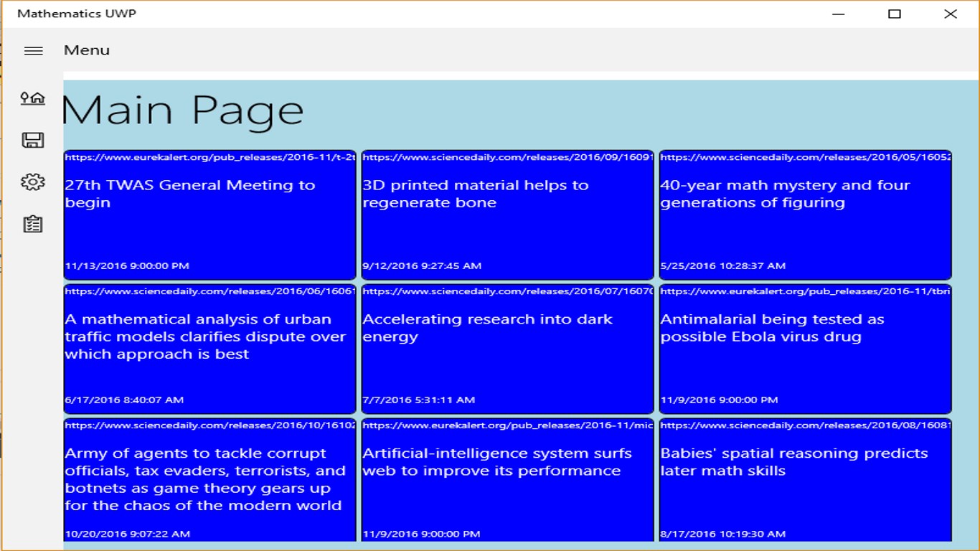
Task: Open the Army of agents article tile
Action: pyautogui.click(x=209, y=479)
